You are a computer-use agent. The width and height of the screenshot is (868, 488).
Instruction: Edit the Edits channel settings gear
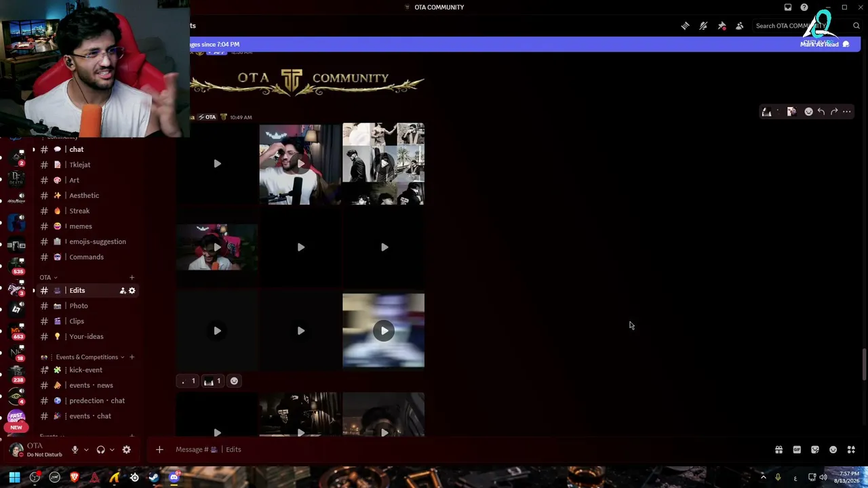click(132, 291)
